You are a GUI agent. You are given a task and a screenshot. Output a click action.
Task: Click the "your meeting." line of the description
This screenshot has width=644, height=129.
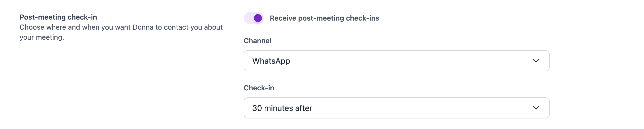[x=42, y=37]
